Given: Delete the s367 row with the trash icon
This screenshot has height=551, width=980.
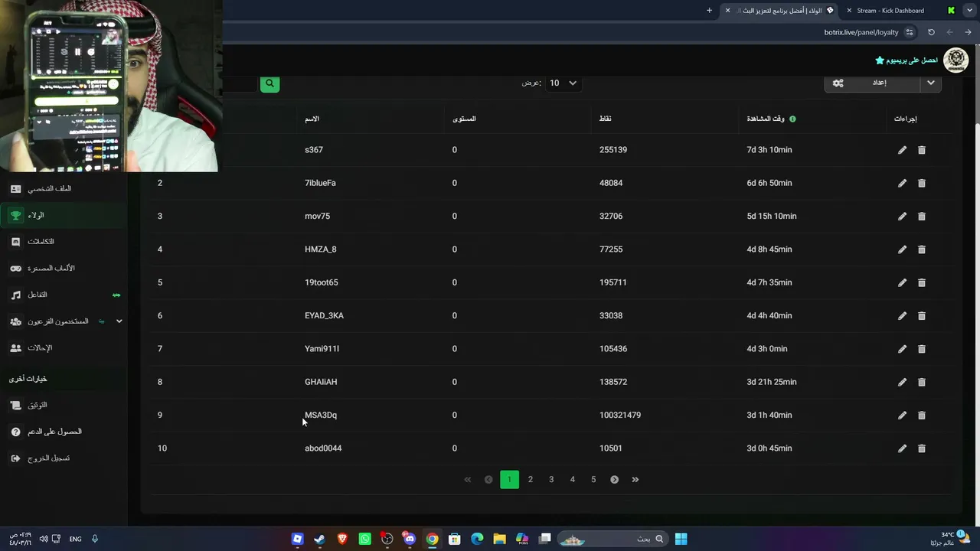Looking at the screenshot, I should tap(922, 150).
